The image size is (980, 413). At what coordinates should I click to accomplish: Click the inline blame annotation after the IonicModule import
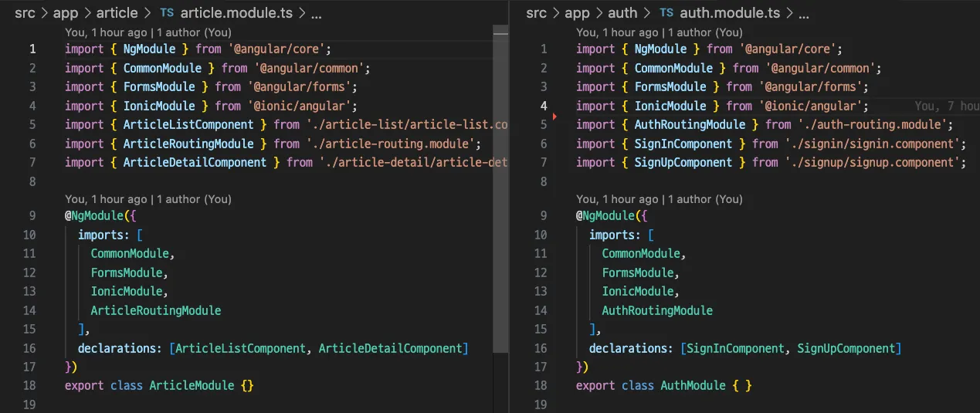click(946, 107)
